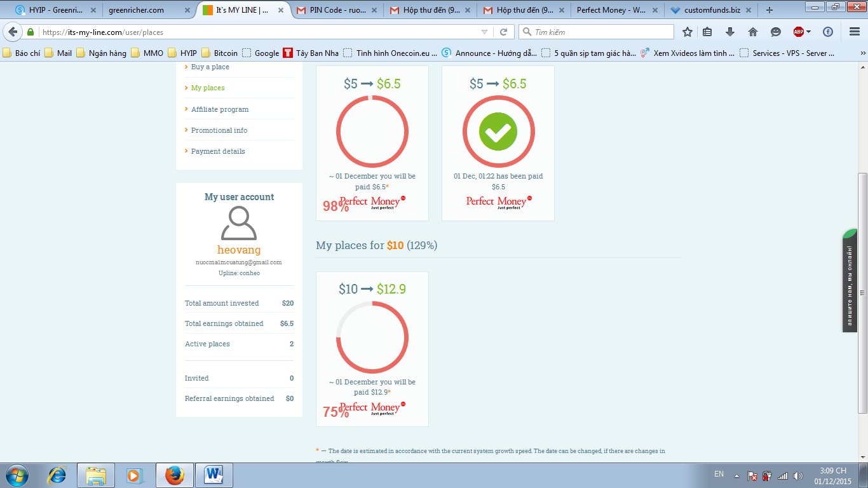Switch to Firefox on the taskbar

pyautogui.click(x=173, y=475)
